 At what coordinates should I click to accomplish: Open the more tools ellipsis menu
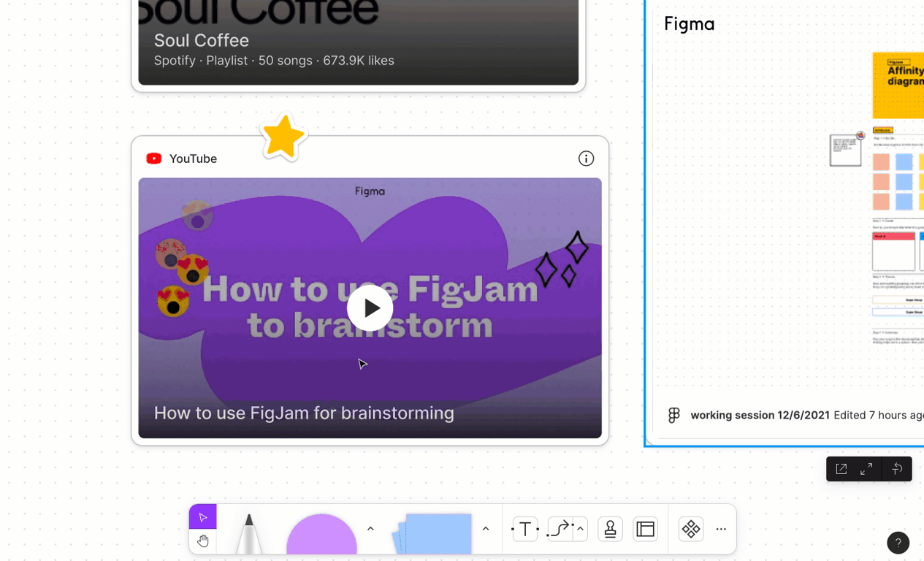721,529
